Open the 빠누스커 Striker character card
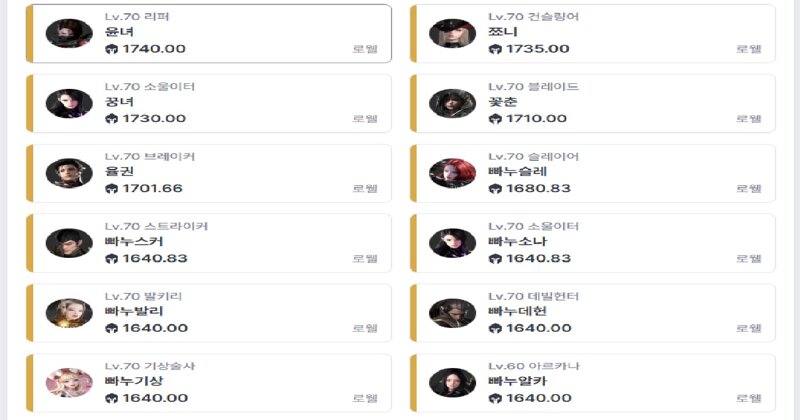This screenshot has width=800, height=420. (x=209, y=243)
